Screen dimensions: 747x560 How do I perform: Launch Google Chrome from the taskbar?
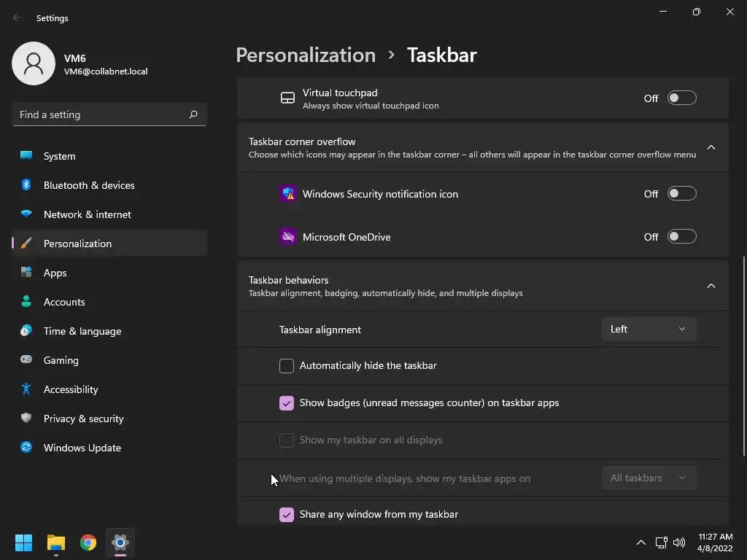pyautogui.click(x=88, y=542)
